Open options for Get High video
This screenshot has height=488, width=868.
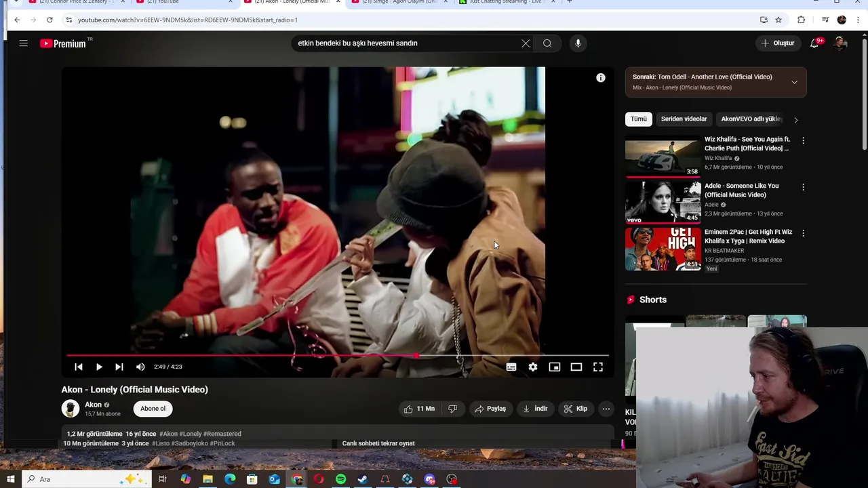click(x=803, y=232)
